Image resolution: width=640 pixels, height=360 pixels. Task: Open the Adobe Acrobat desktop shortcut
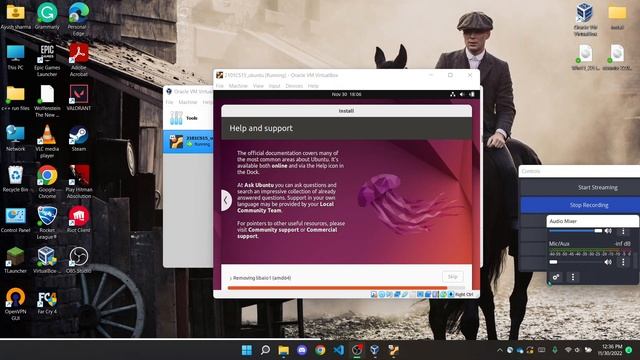pyautogui.click(x=78, y=60)
